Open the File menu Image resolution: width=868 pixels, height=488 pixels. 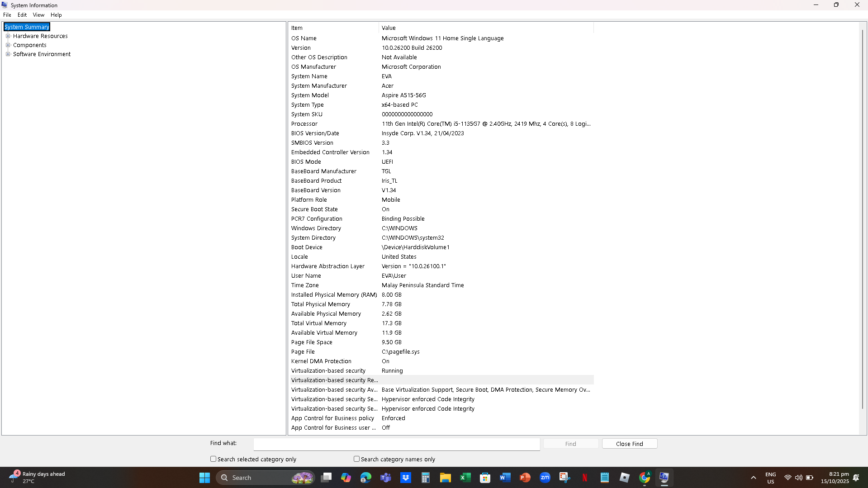pos(7,15)
